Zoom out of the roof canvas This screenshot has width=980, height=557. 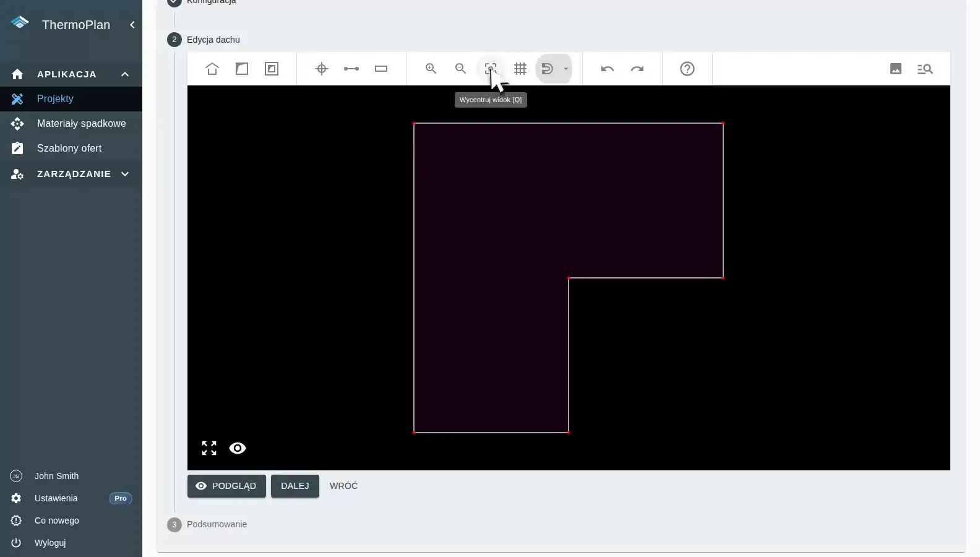pos(461,69)
